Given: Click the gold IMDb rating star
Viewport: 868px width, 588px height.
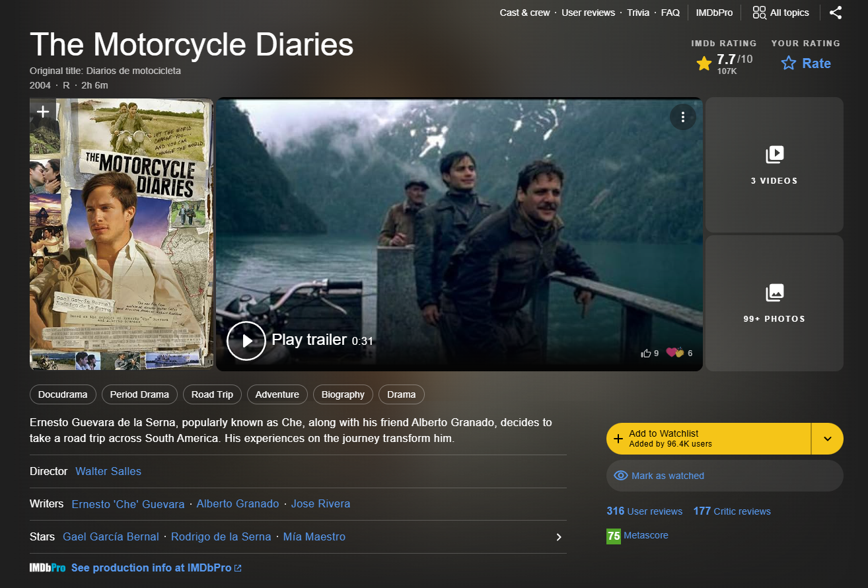Looking at the screenshot, I should [x=704, y=63].
